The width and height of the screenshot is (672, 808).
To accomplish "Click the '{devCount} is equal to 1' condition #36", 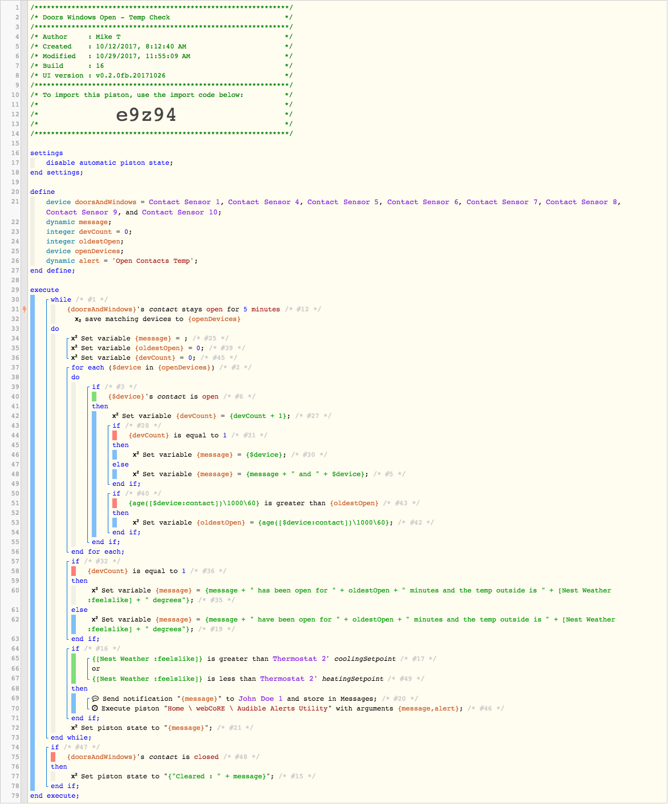I will [136, 571].
